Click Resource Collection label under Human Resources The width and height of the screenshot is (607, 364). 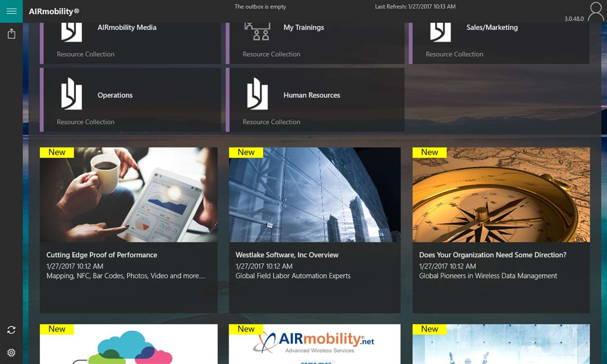[272, 122]
